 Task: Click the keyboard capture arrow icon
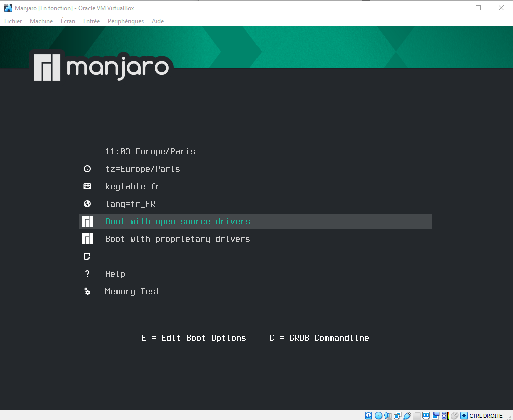pyautogui.click(x=464, y=416)
